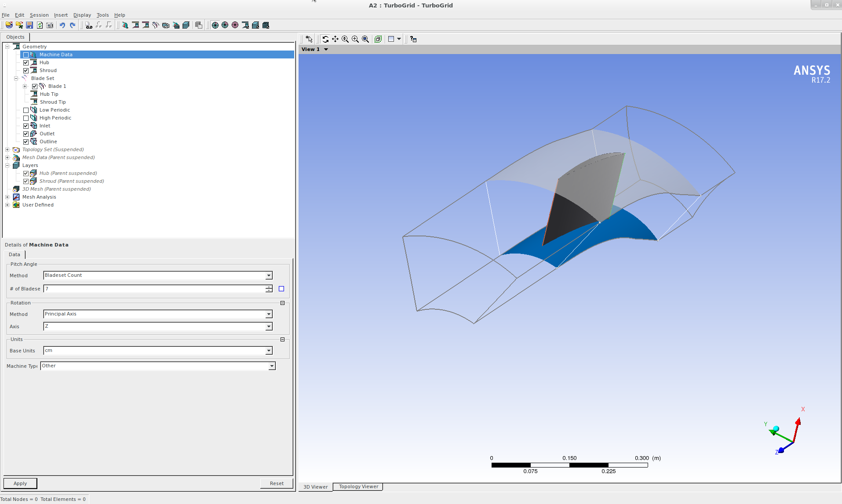The image size is (842, 504).
Task: Click the ring-shaped toolbar icon
Action: tap(166, 25)
